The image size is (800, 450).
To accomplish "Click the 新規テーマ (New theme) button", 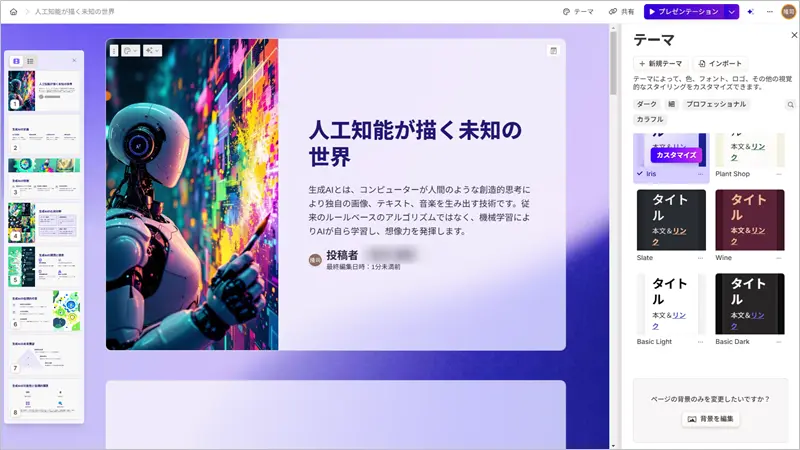I will [x=660, y=63].
